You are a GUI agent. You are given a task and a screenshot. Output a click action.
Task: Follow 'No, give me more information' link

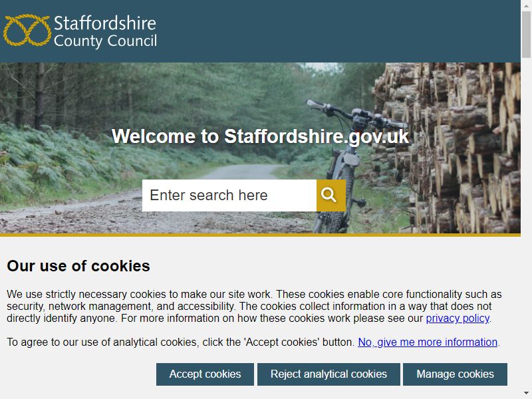coord(428,342)
